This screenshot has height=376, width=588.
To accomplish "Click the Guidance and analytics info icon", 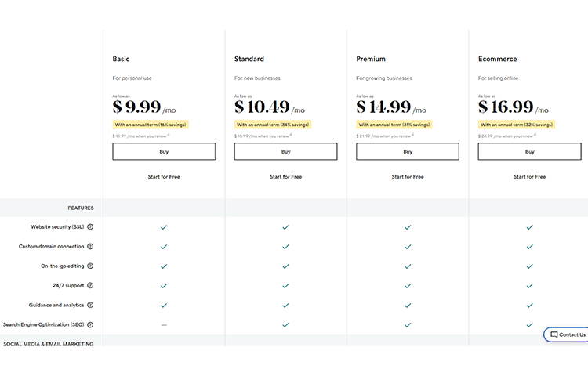I will (x=90, y=305).
